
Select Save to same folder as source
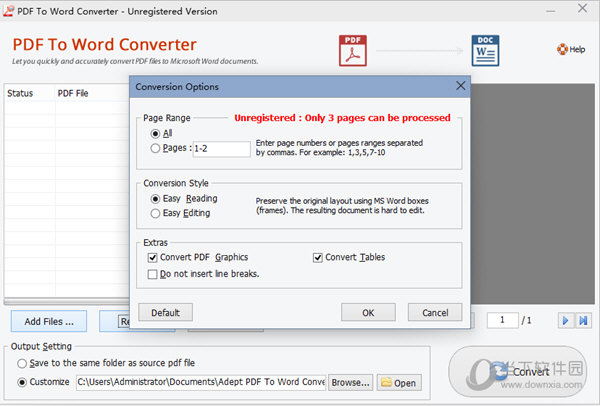point(22,363)
